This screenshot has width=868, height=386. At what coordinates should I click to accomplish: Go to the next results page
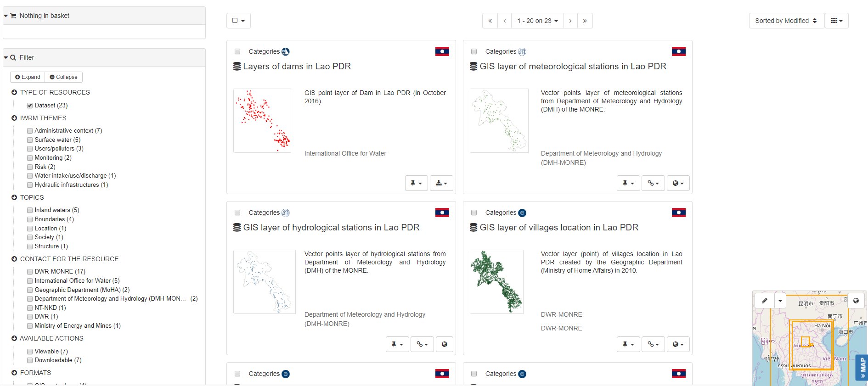tap(570, 21)
